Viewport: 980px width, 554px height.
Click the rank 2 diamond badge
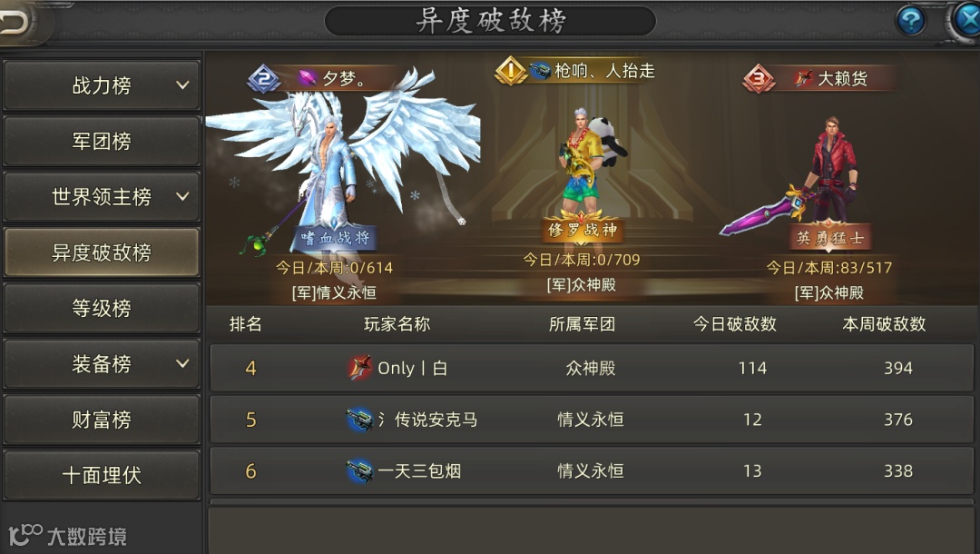pyautogui.click(x=264, y=79)
